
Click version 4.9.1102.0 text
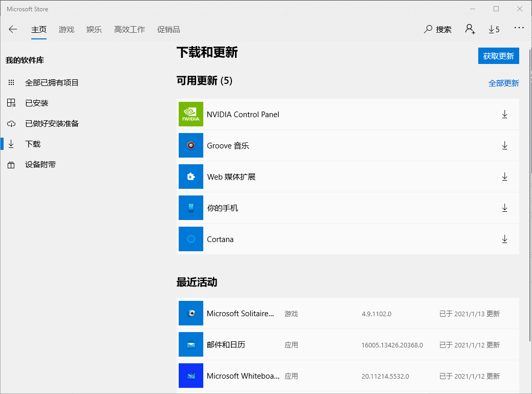pos(377,314)
